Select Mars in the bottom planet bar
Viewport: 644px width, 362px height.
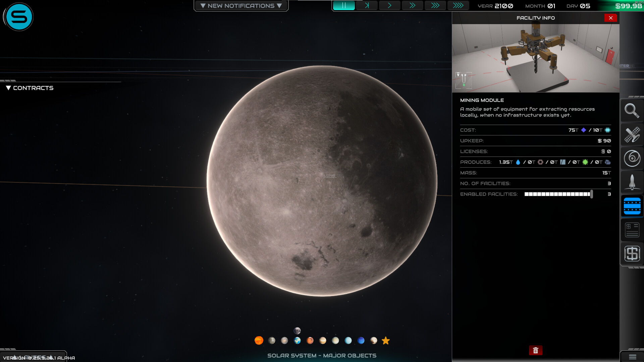[x=310, y=341]
